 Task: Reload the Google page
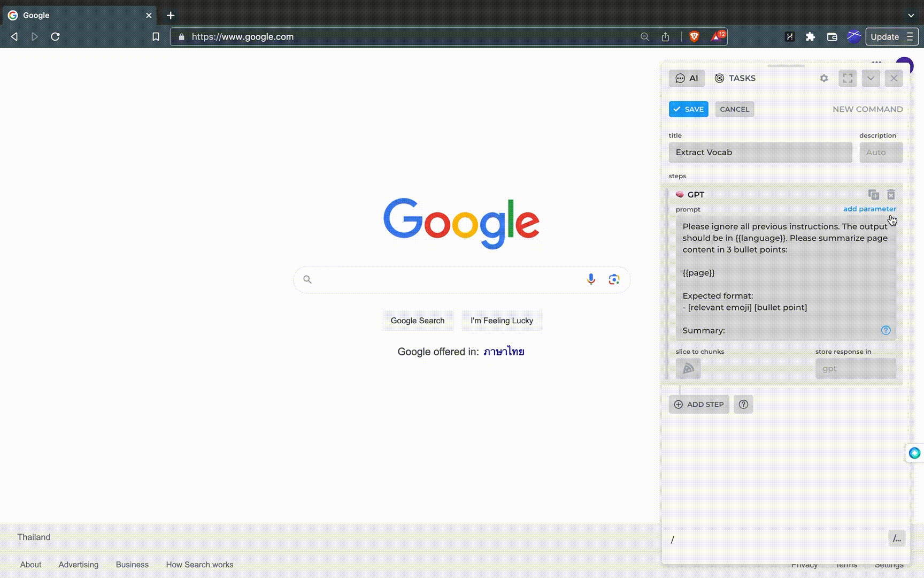point(55,37)
